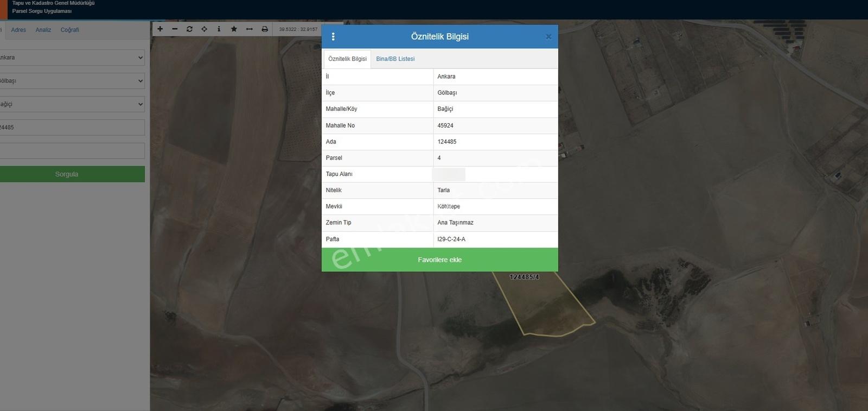Close the Öznitelik Bilgisi dialog

coord(548,37)
